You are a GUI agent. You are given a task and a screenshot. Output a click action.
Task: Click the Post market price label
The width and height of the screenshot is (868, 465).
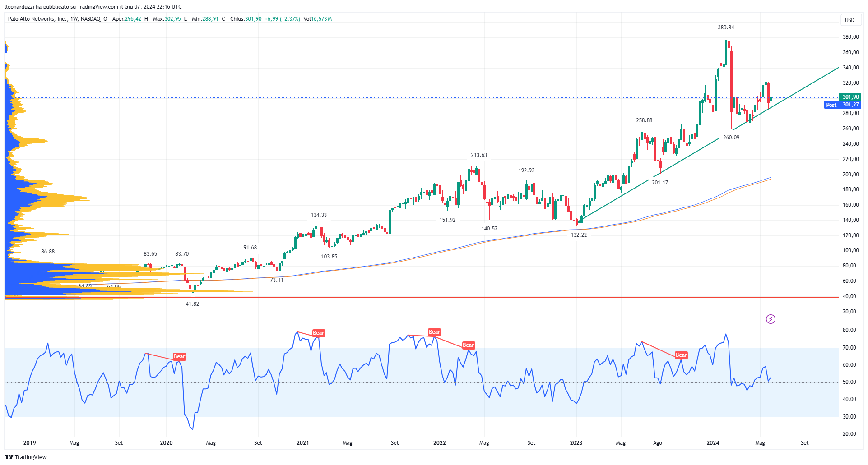[831, 105]
